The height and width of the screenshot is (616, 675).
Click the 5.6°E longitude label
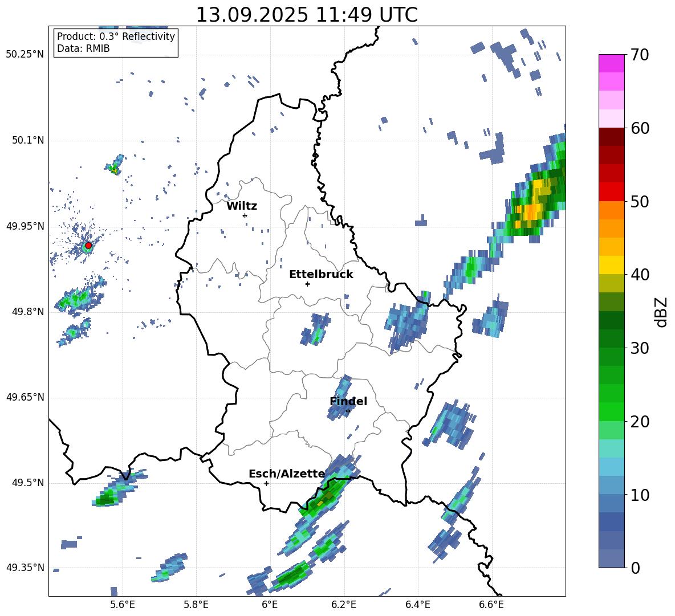tap(123, 605)
